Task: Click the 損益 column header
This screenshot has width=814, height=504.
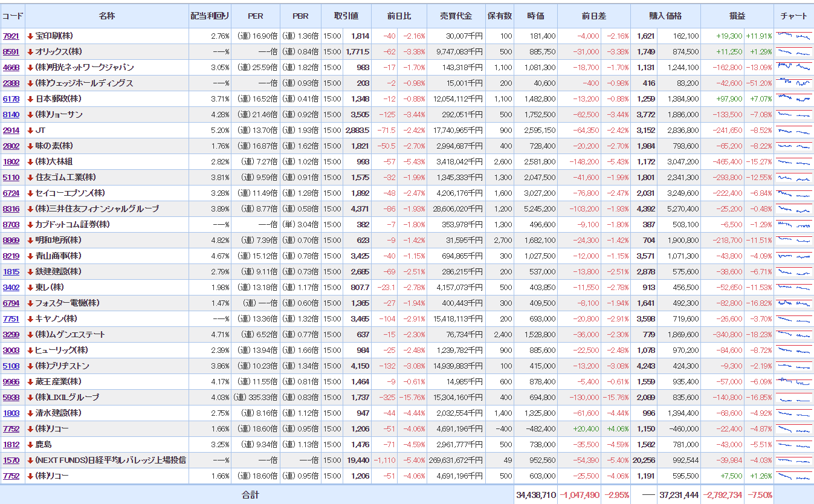Action: coord(737,16)
